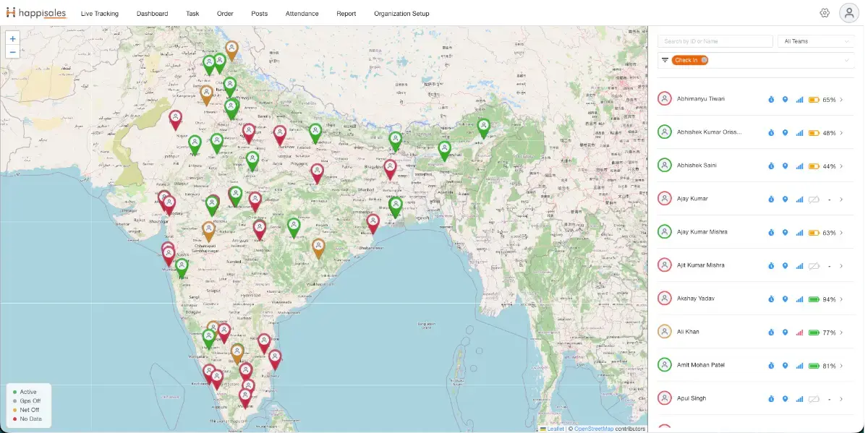Zoom in on the map
The height and width of the screenshot is (433, 868).
pos(12,39)
